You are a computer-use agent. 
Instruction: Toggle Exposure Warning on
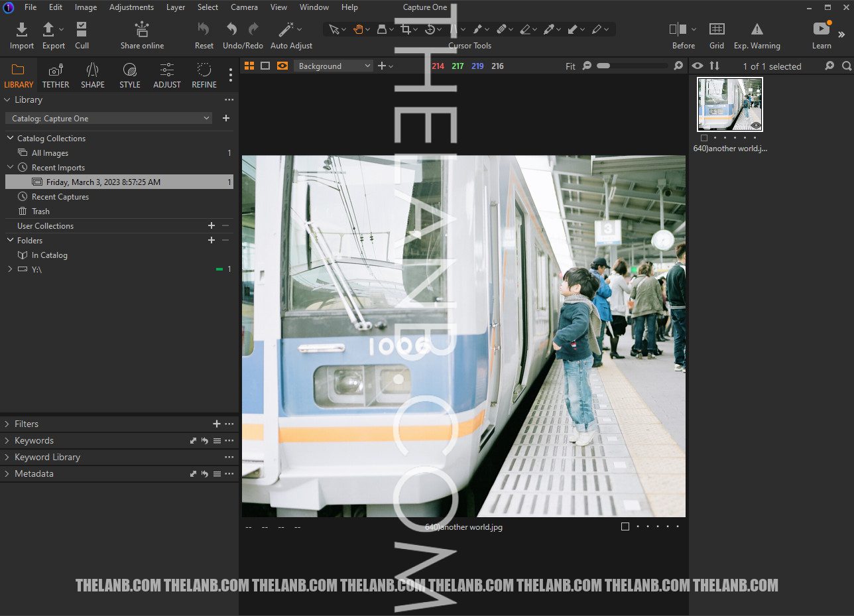[x=757, y=30]
